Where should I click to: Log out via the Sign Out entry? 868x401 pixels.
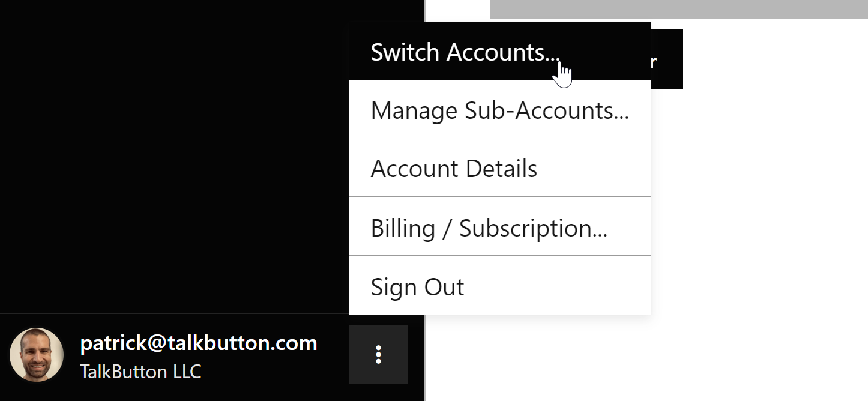click(417, 287)
